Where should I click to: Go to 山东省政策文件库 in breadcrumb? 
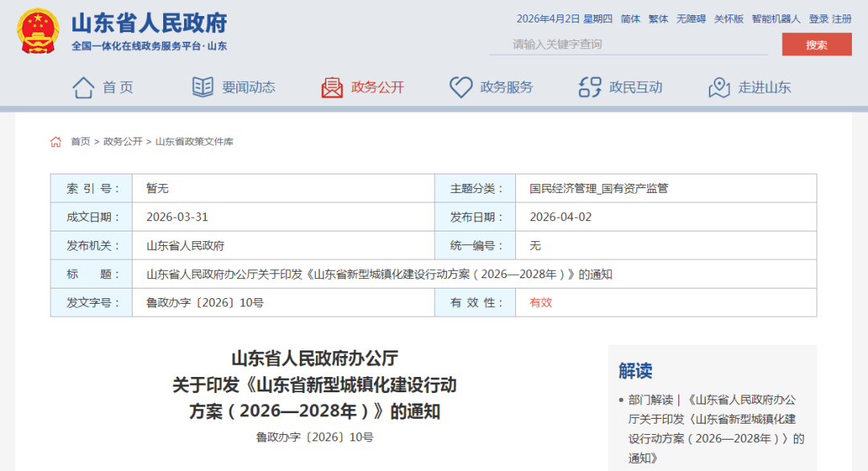click(194, 141)
